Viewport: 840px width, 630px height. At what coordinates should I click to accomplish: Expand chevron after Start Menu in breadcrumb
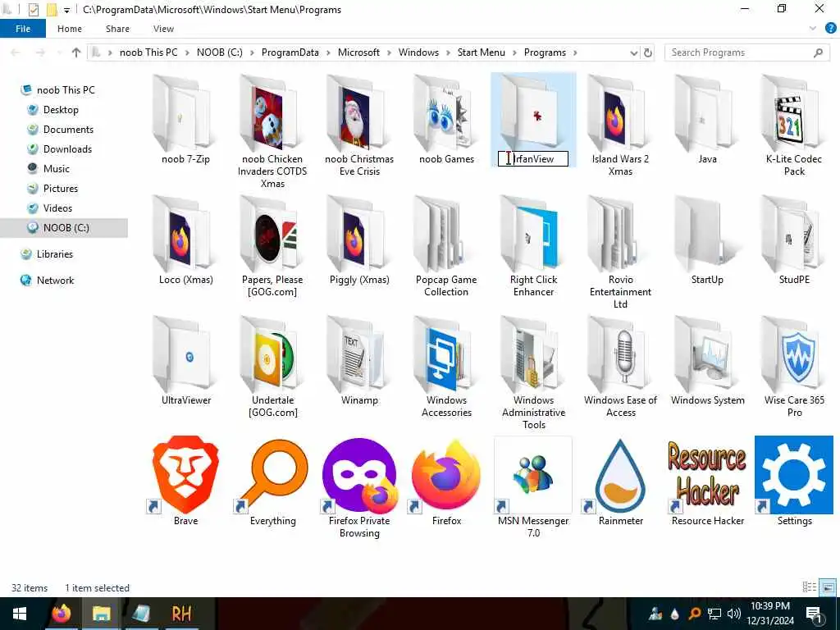[514, 52]
